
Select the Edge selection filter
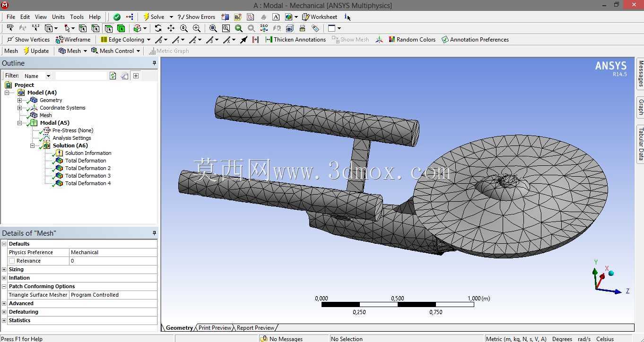[x=96, y=28]
